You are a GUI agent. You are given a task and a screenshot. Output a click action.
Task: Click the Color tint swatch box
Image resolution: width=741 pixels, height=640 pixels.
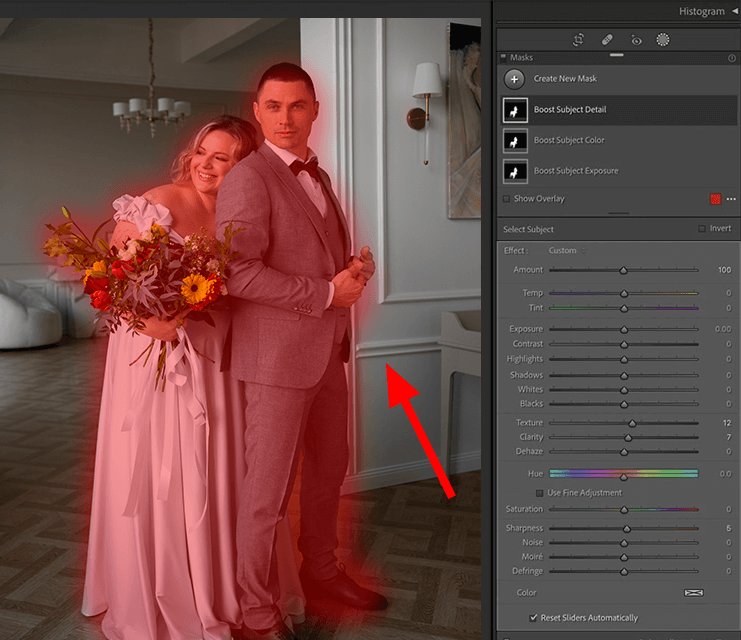pyautogui.click(x=693, y=593)
